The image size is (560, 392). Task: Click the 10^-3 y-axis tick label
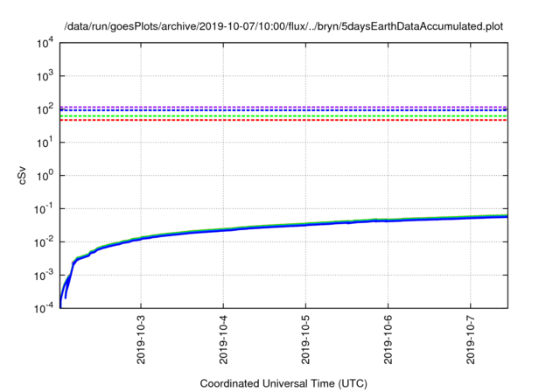coord(44,275)
